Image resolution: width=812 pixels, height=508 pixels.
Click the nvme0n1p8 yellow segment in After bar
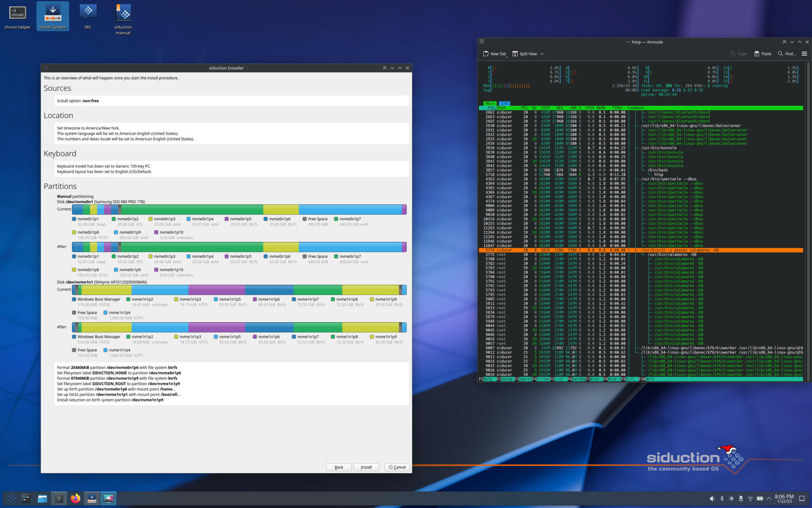(x=281, y=247)
